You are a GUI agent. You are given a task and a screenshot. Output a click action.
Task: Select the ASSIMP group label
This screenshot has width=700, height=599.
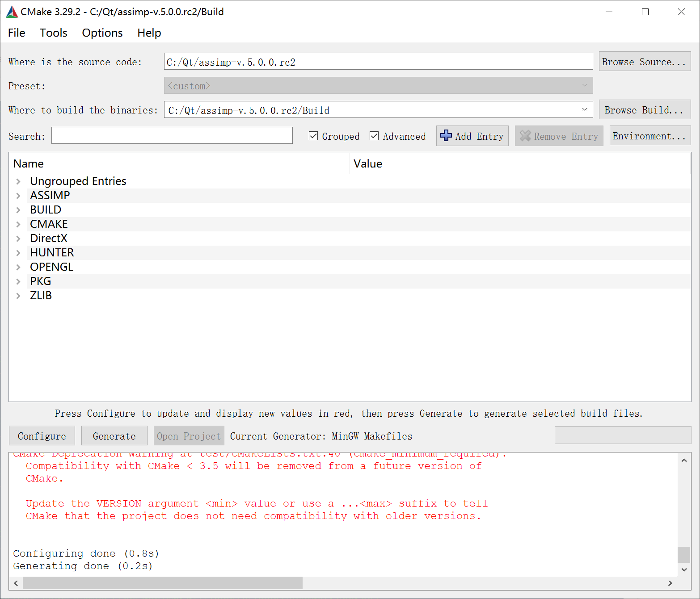click(50, 196)
